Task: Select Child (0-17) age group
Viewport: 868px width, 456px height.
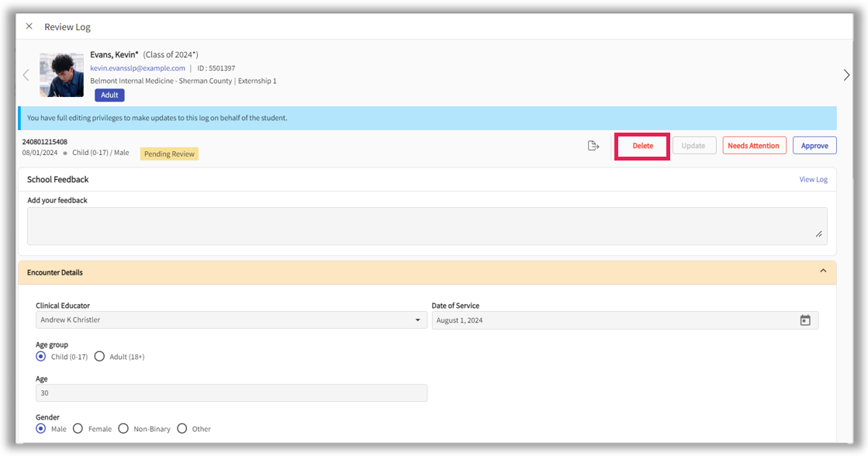Action: tap(41, 357)
